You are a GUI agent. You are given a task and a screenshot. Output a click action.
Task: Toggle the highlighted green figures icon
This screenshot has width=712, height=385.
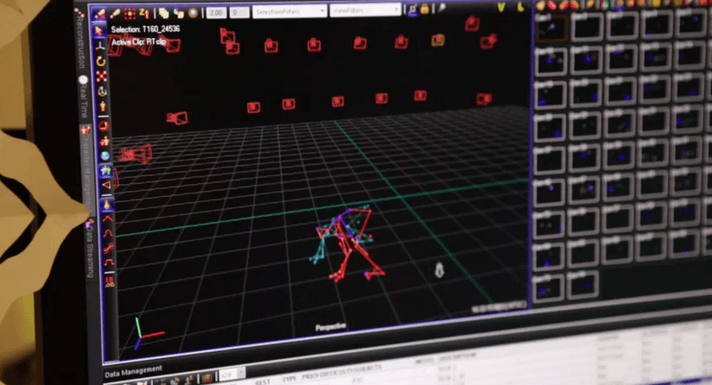[x=106, y=170]
